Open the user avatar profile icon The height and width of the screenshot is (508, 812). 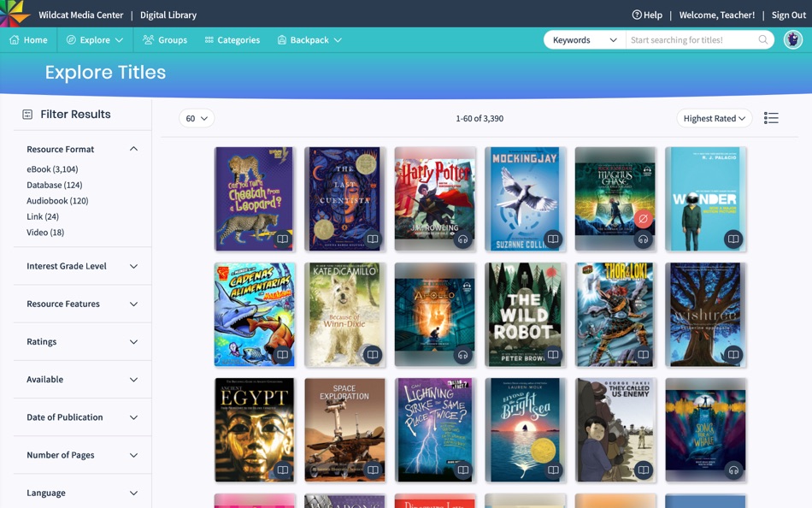click(x=792, y=40)
